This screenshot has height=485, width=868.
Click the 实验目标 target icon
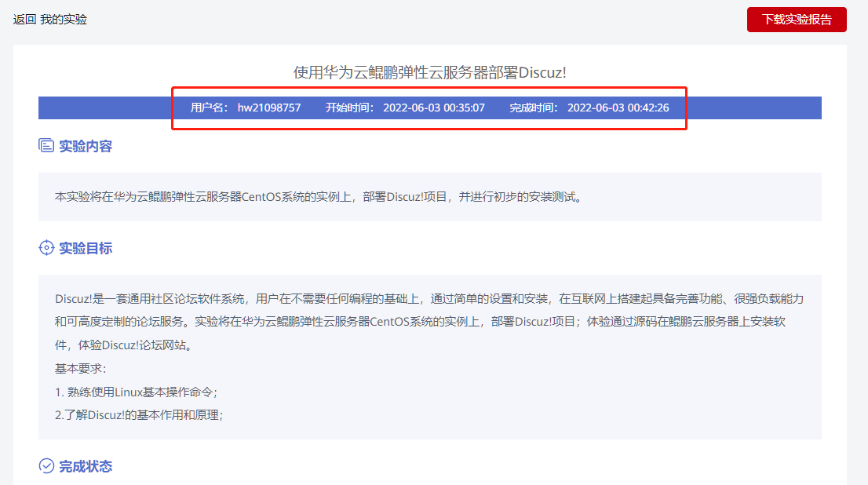pos(46,247)
